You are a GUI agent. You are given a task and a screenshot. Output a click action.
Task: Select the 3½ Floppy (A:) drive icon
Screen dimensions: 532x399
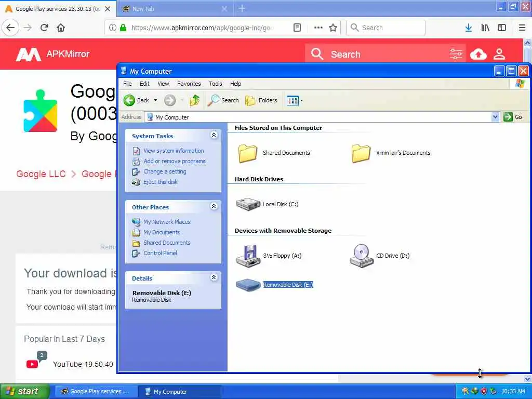point(248,256)
